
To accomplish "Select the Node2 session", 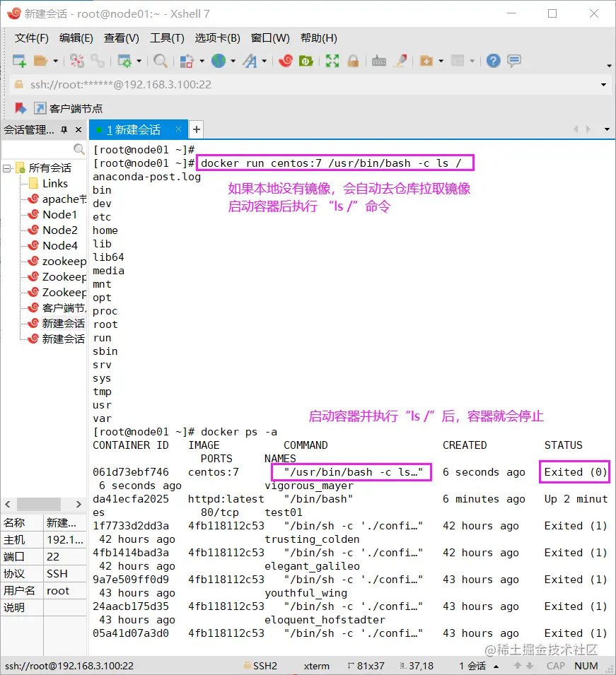I will [x=60, y=230].
